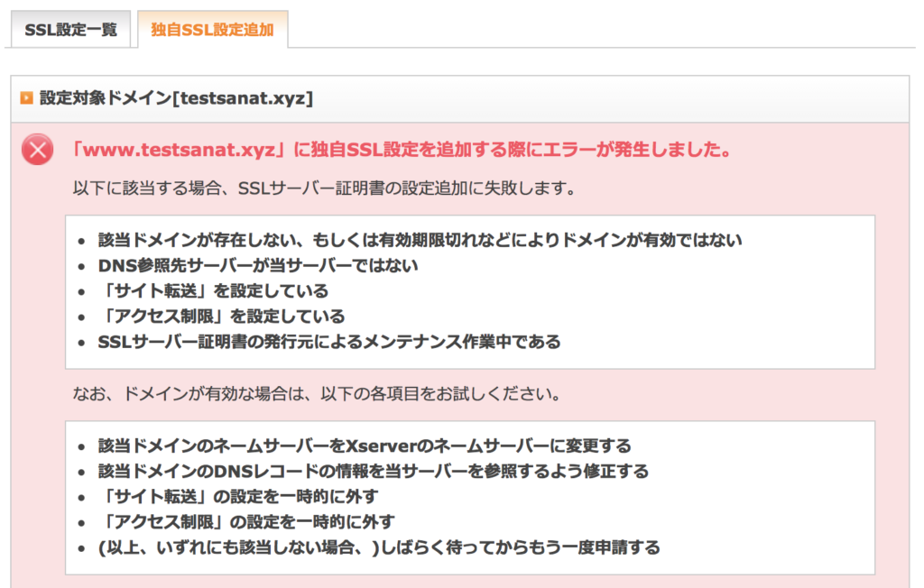The image size is (924, 588).
Task: Click the www.testsanat.xyz error headline
Action: point(402,150)
